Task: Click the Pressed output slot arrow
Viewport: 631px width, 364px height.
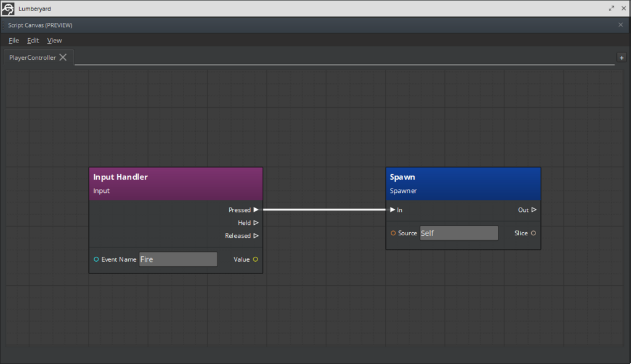Action: pos(256,209)
